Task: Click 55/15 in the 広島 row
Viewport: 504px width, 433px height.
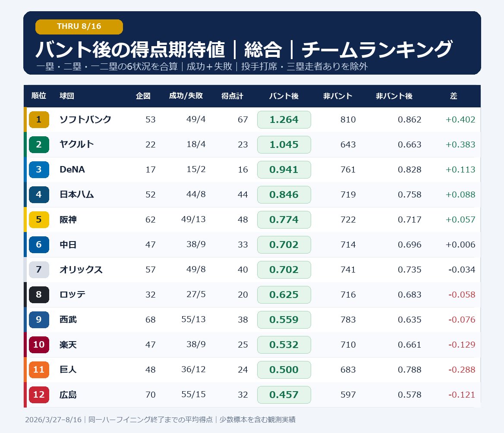Action: click(x=193, y=395)
